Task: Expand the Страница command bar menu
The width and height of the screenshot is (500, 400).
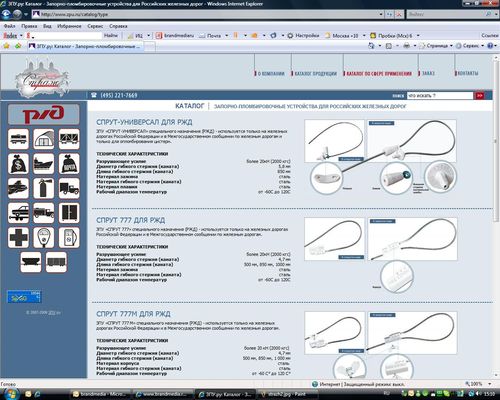Action: point(436,46)
